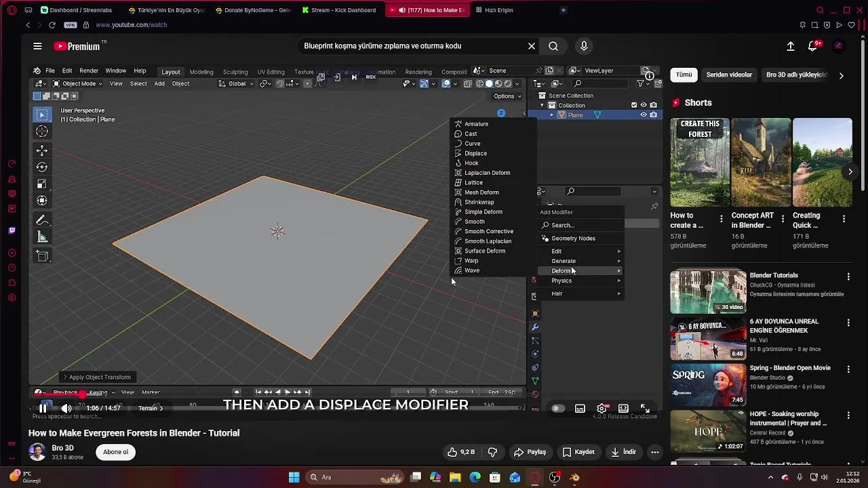This screenshot has height=488, width=868.
Task: Click the Blender logo menu icon
Action: (37, 70)
